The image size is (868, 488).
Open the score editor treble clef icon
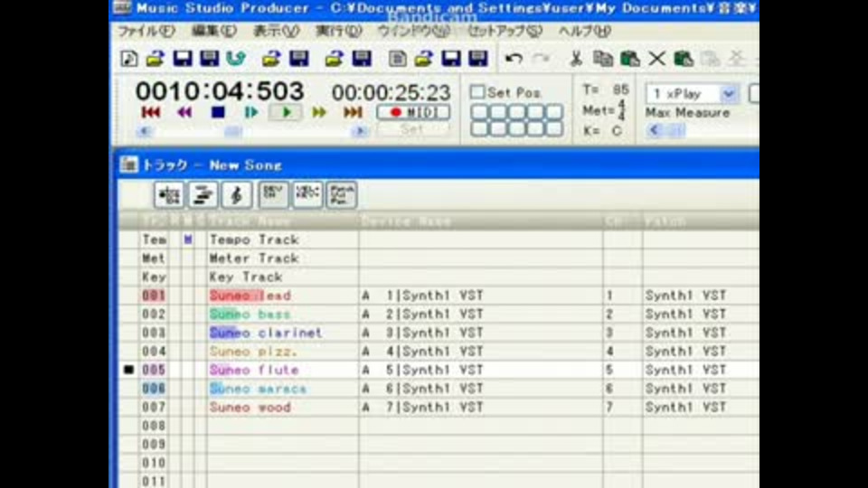(237, 195)
